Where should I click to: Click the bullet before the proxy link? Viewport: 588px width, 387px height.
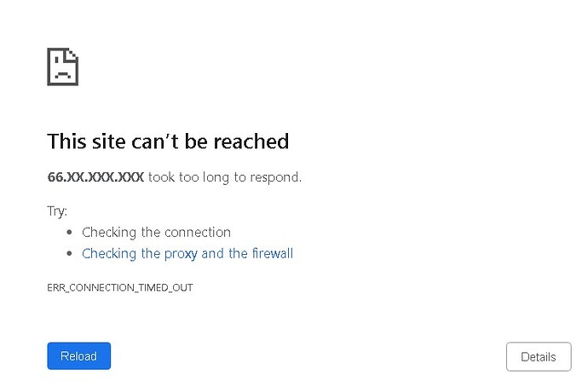[x=69, y=253]
